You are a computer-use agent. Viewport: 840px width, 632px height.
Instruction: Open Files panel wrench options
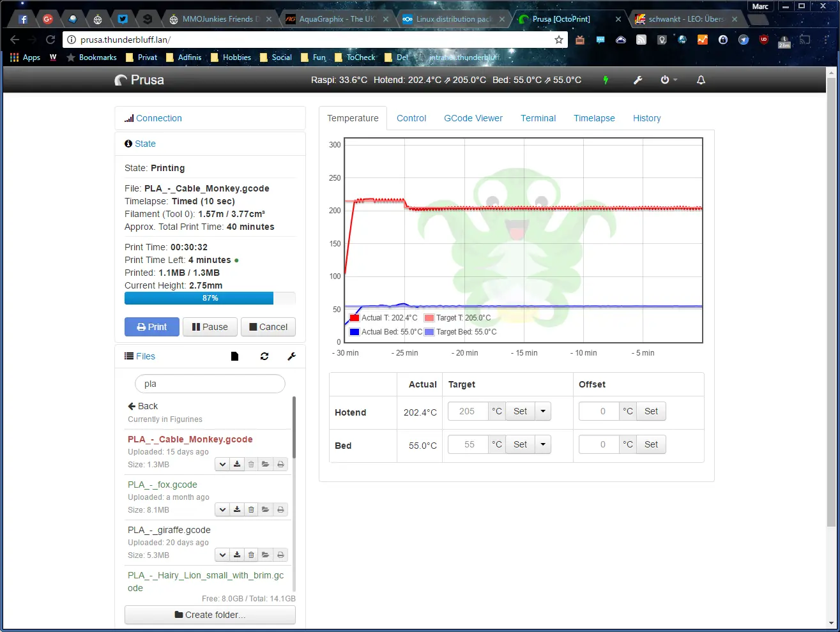[292, 356]
